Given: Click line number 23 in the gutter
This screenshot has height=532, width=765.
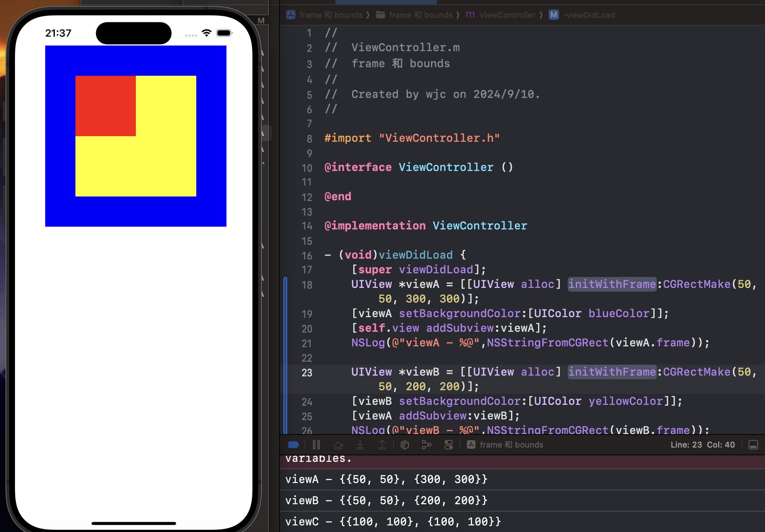Looking at the screenshot, I should [307, 372].
